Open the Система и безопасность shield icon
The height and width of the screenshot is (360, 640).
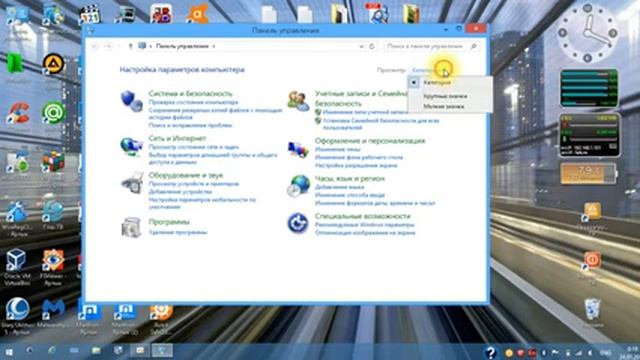coord(131,101)
